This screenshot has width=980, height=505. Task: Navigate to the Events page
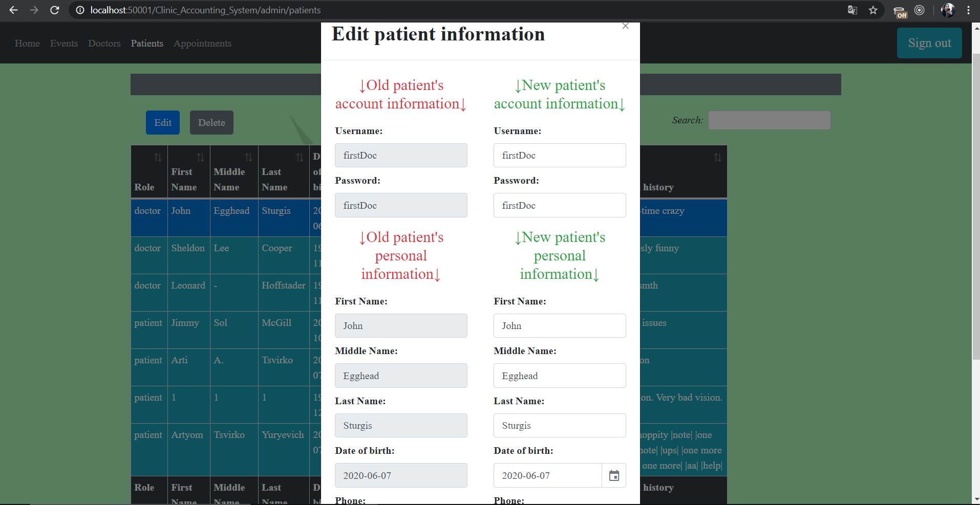click(x=64, y=43)
